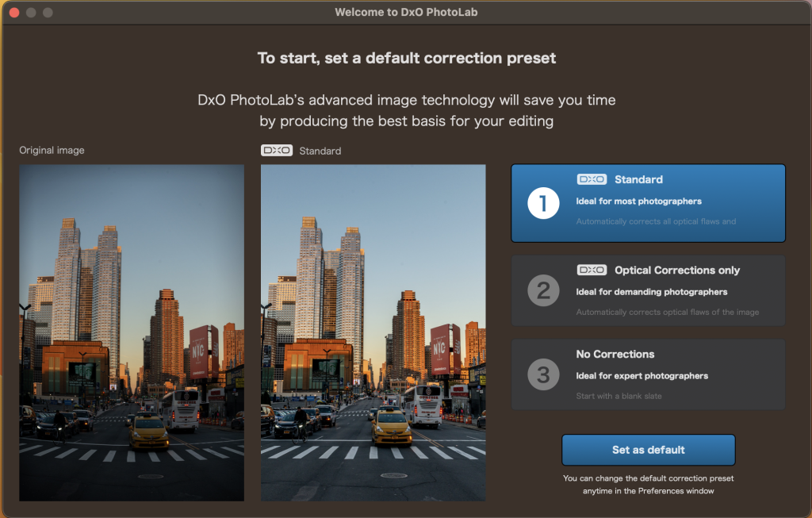Minimize the Welcome window with the middle title-bar button

pyautogui.click(x=31, y=13)
